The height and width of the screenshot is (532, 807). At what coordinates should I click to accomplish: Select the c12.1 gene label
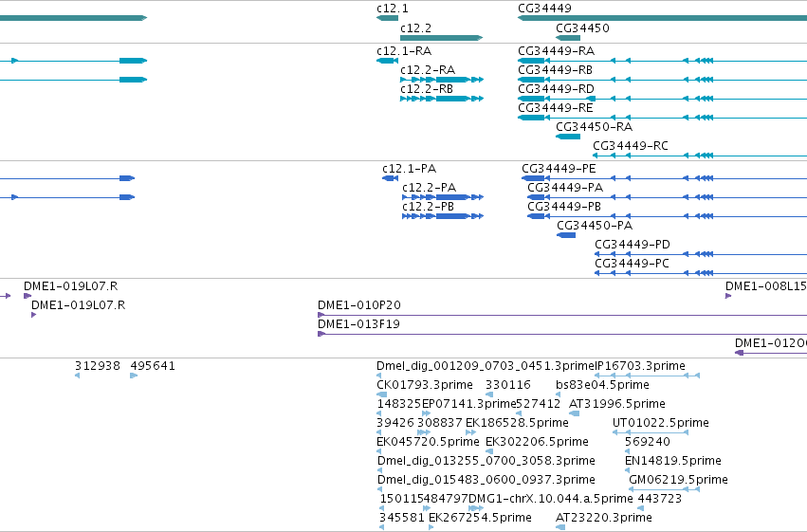393,9
